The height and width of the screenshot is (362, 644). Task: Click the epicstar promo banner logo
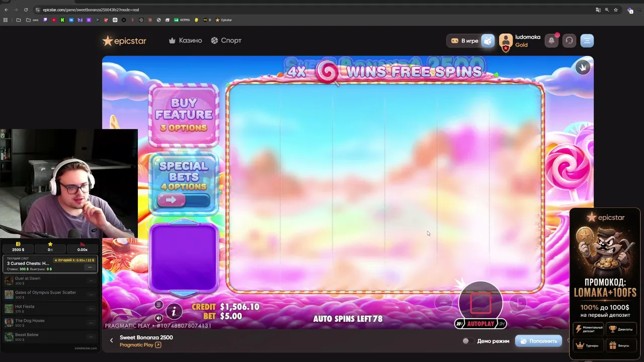(x=605, y=217)
